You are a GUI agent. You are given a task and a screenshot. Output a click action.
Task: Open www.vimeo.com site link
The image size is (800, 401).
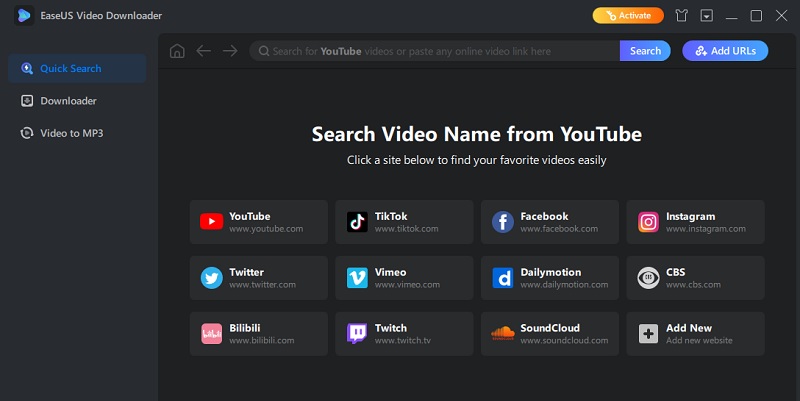tap(407, 285)
